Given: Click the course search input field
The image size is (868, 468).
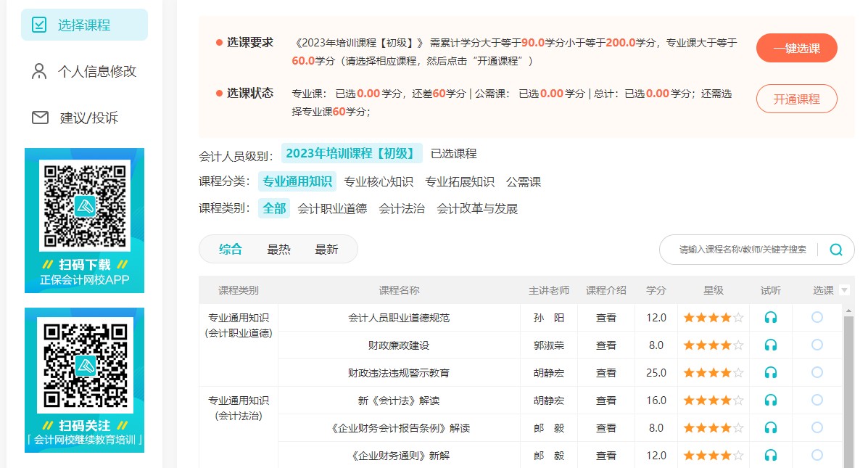Looking at the screenshot, I should [x=742, y=250].
